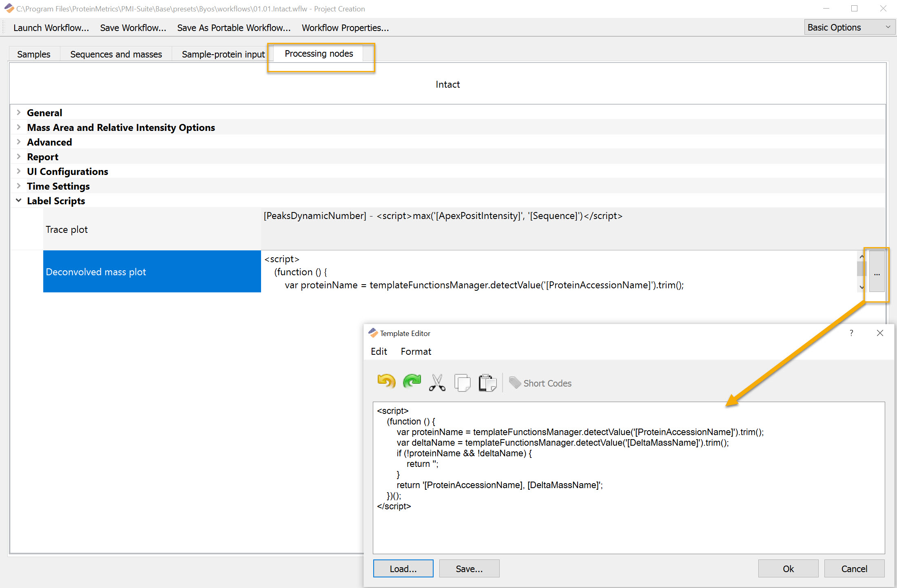897x588 pixels.
Task: Switch to the Samples tab
Action: tap(34, 54)
